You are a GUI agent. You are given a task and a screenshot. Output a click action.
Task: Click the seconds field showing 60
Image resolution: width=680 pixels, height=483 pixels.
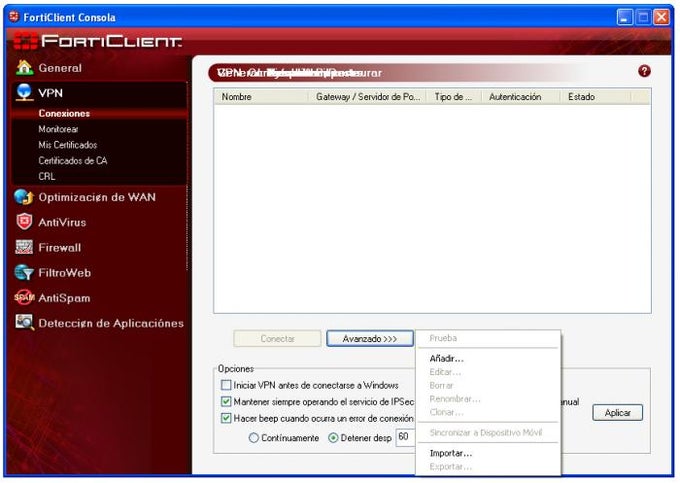point(405,437)
